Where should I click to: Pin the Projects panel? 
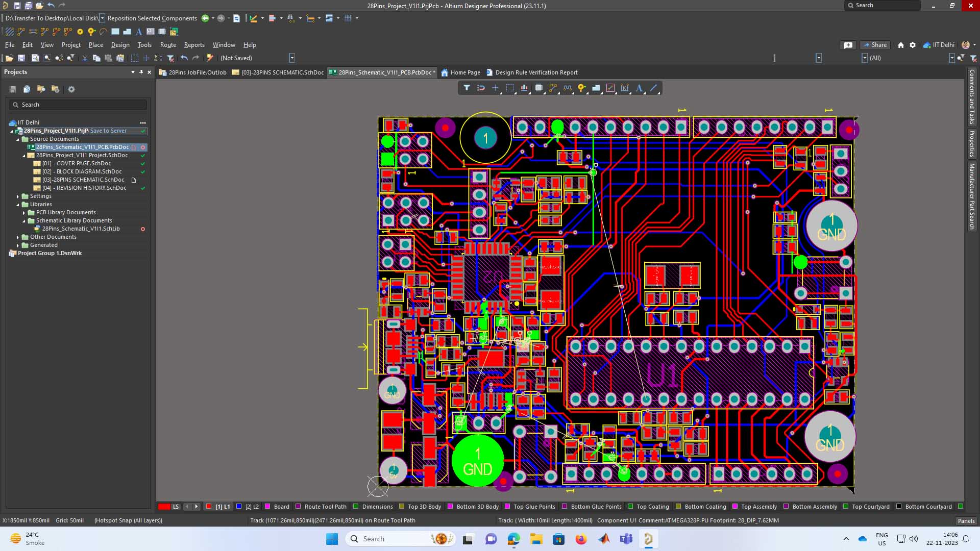(x=141, y=72)
